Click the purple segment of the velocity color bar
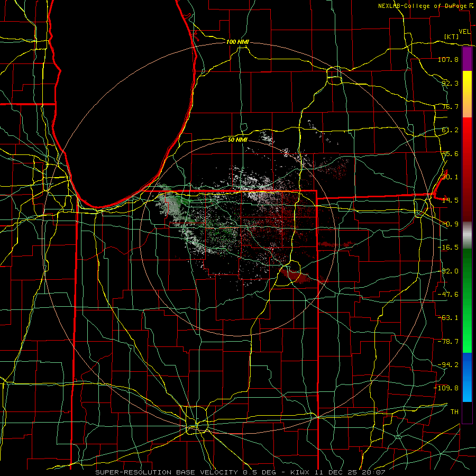This screenshot has width=476, height=476. click(467, 59)
